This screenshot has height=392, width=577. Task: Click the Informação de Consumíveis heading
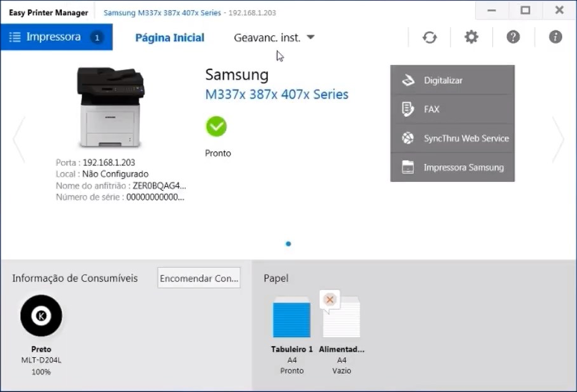click(x=75, y=278)
